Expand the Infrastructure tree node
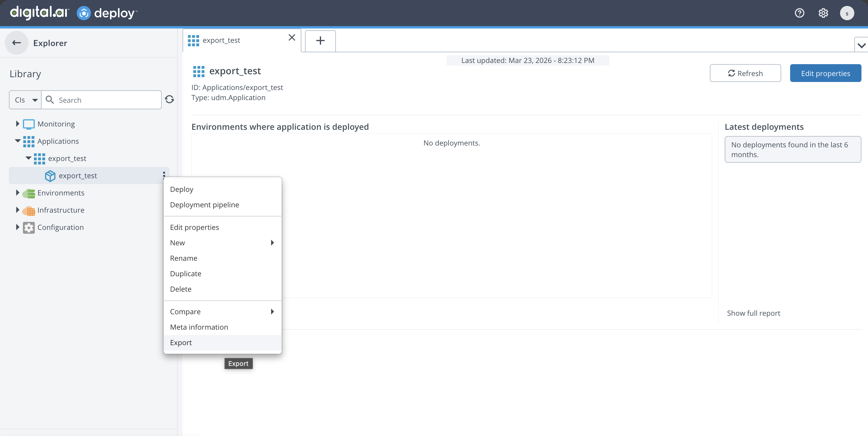868x436 pixels. [18, 210]
